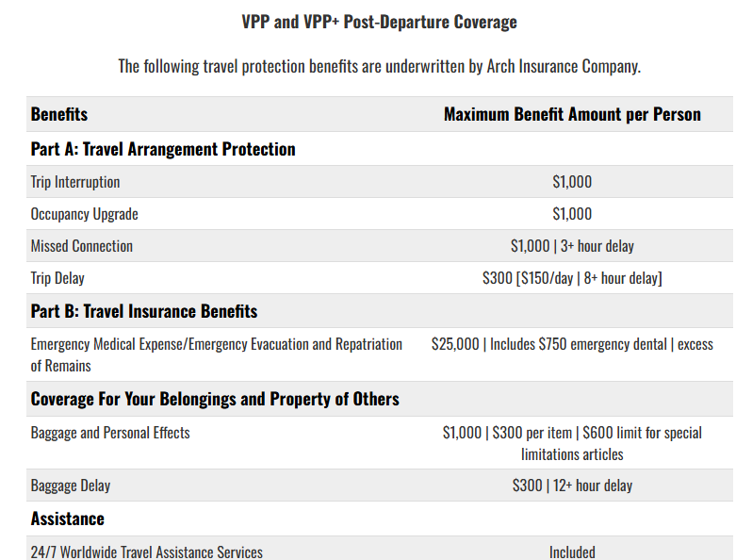This screenshot has width=736, height=560.
Task: Click the Occupancy Upgrade row label
Action: (84, 214)
